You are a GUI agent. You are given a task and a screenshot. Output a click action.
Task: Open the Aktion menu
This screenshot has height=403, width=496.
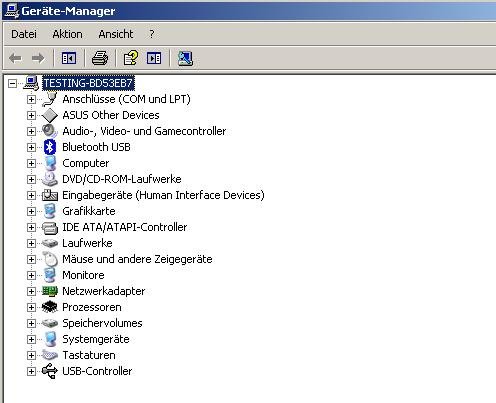[x=67, y=34]
